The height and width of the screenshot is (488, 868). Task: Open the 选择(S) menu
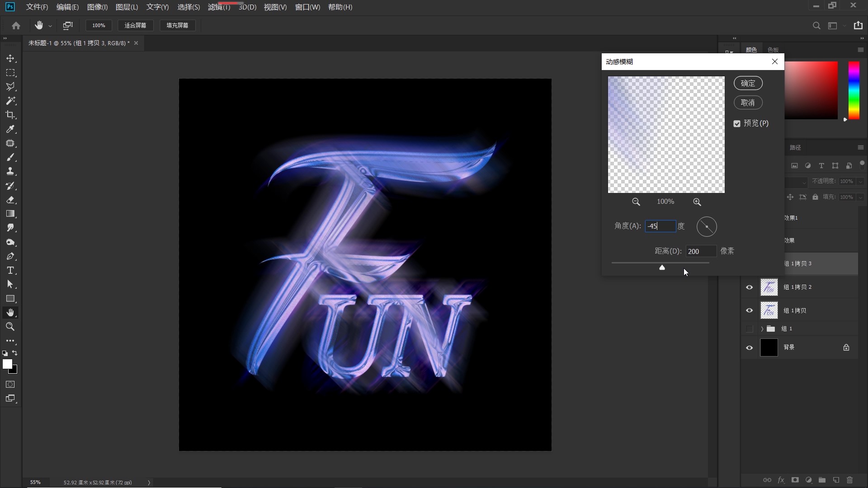pos(189,7)
